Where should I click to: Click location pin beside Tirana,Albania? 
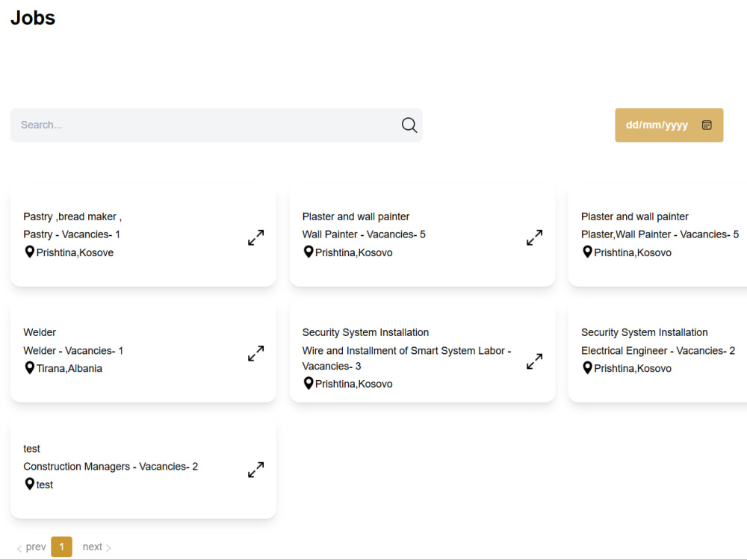pos(30,368)
